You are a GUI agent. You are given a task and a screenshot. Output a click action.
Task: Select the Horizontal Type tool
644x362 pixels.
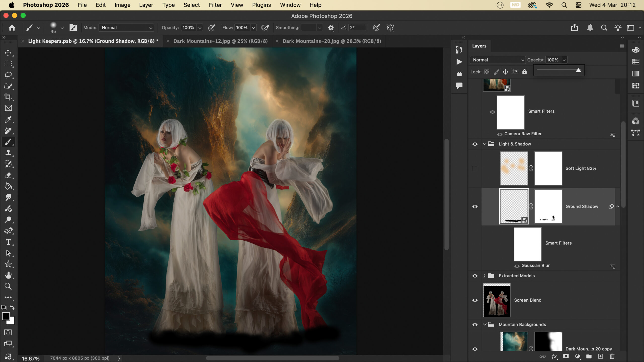(8, 242)
